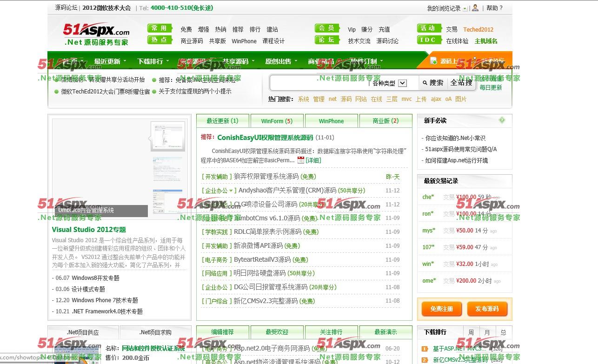Open 如何搭建Asp.net运行环境 link
Image resolution: width=598 pixels, height=364 pixels.
point(456,160)
